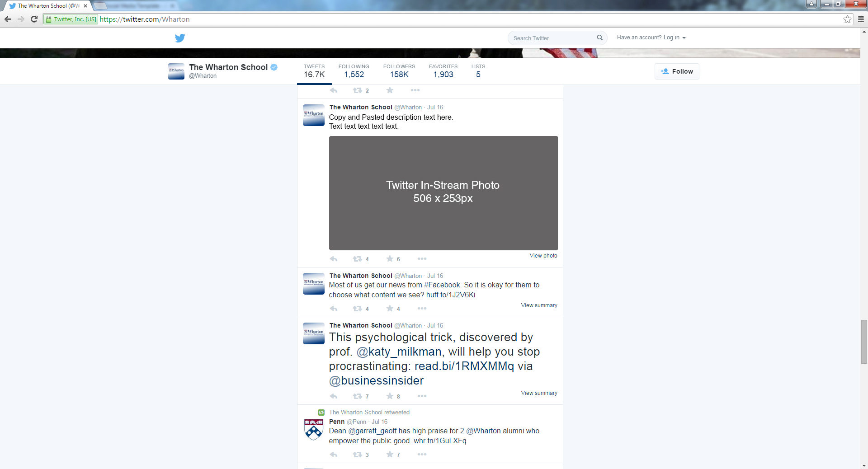Open @katy_milkman profile mention
868x469 pixels.
pyautogui.click(x=399, y=352)
